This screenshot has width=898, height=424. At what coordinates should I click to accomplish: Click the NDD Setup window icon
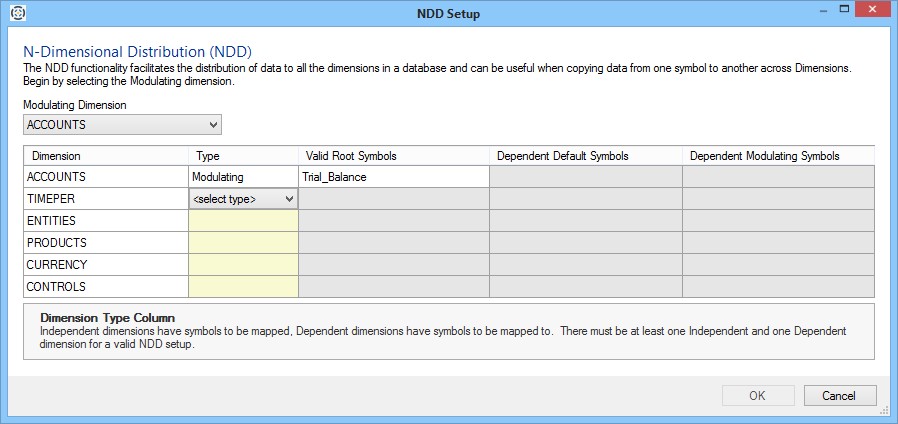point(17,14)
